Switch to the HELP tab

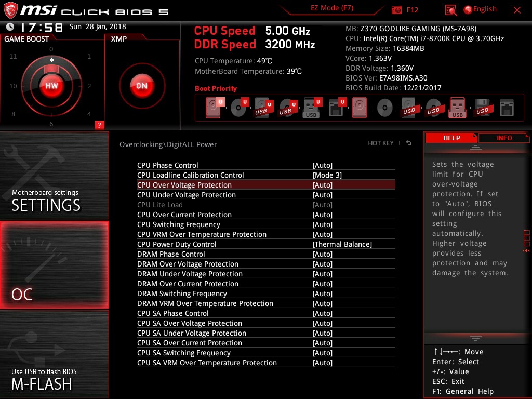click(x=451, y=138)
